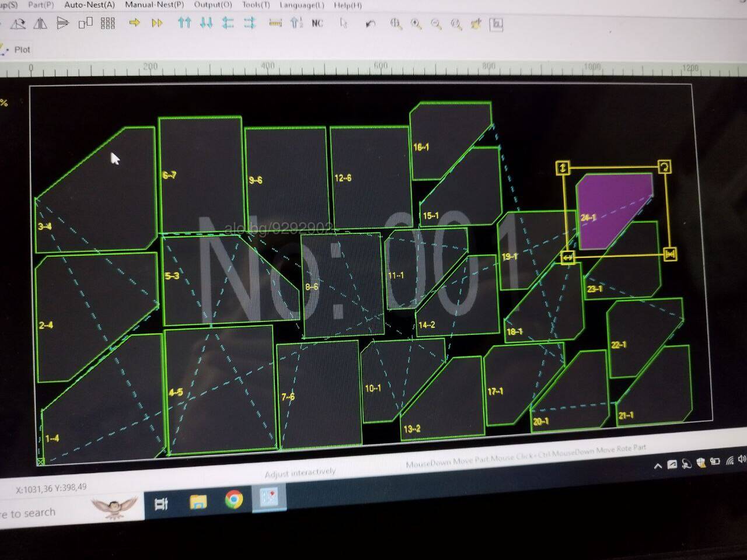
Task: Click the single yellow arrow icon
Action: [x=135, y=23]
